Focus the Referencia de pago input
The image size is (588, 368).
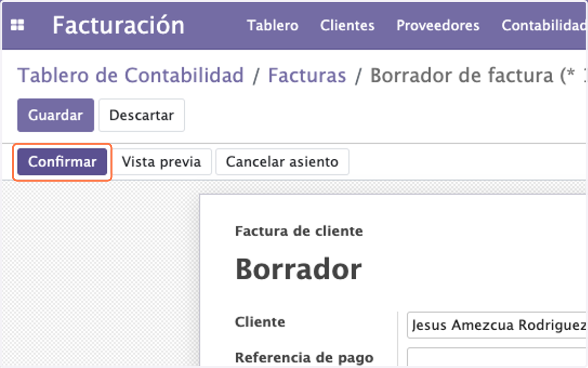tap(497, 357)
